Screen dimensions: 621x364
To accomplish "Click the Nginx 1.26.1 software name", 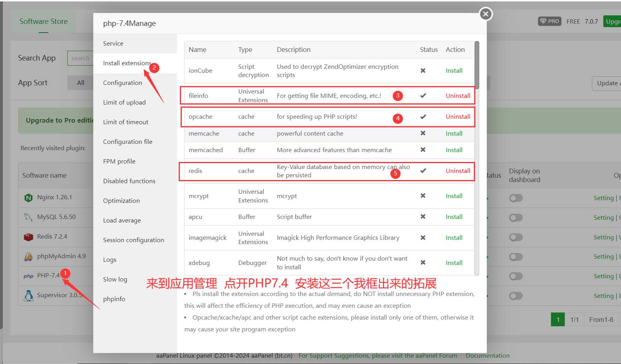I will (x=55, y=197).
